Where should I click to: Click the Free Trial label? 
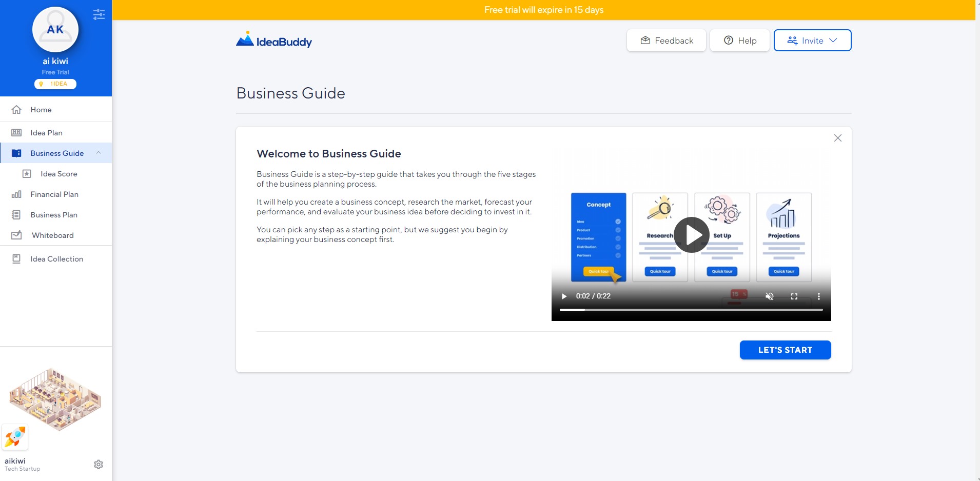point(55,72)
